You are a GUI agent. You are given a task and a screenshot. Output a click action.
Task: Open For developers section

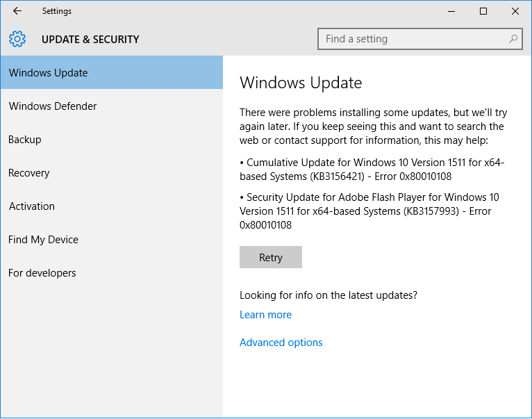pyautogui.click(x=112, y=272)
